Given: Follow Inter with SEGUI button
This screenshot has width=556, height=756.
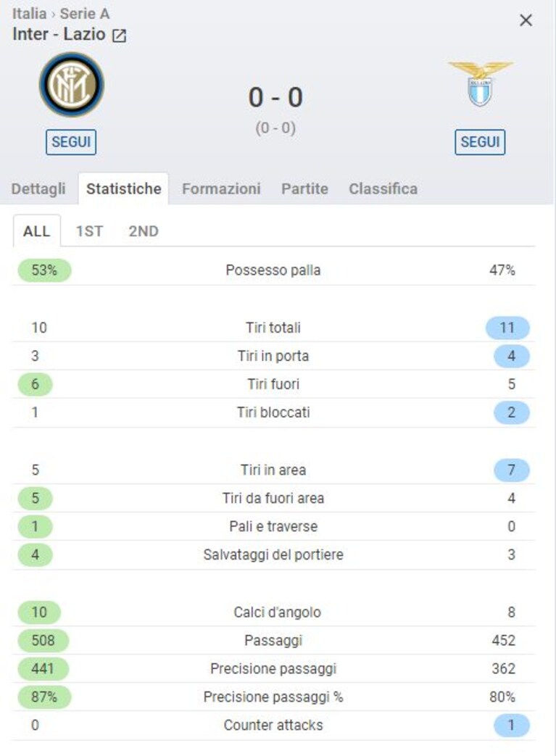Looking at the screenshot, I should (71, 142).
